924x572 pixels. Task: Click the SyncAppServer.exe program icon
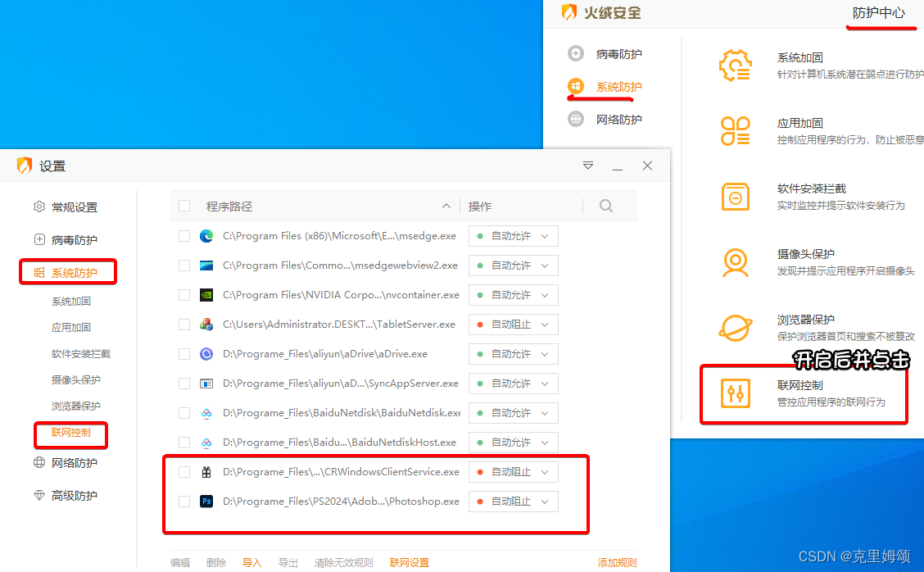coord(206,384)
